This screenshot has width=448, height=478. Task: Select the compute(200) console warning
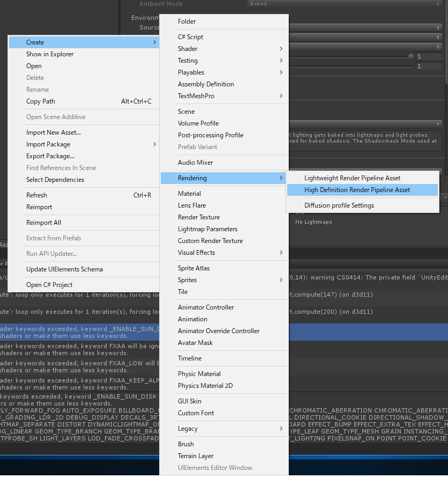[x=369, y=312]
